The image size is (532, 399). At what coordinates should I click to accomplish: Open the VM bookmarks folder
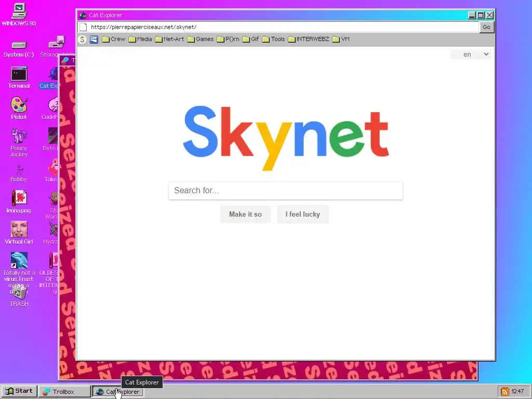click(341, 39)
